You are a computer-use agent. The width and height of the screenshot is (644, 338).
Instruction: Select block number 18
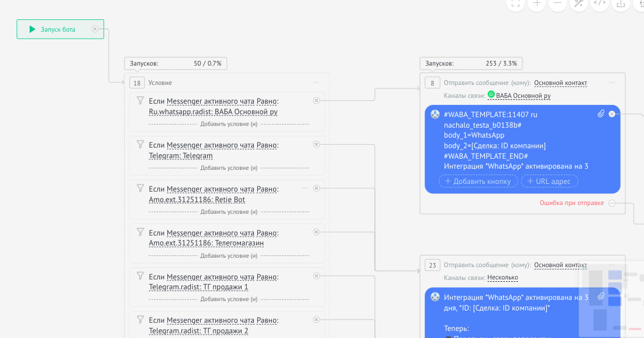[x=137, y=83]
